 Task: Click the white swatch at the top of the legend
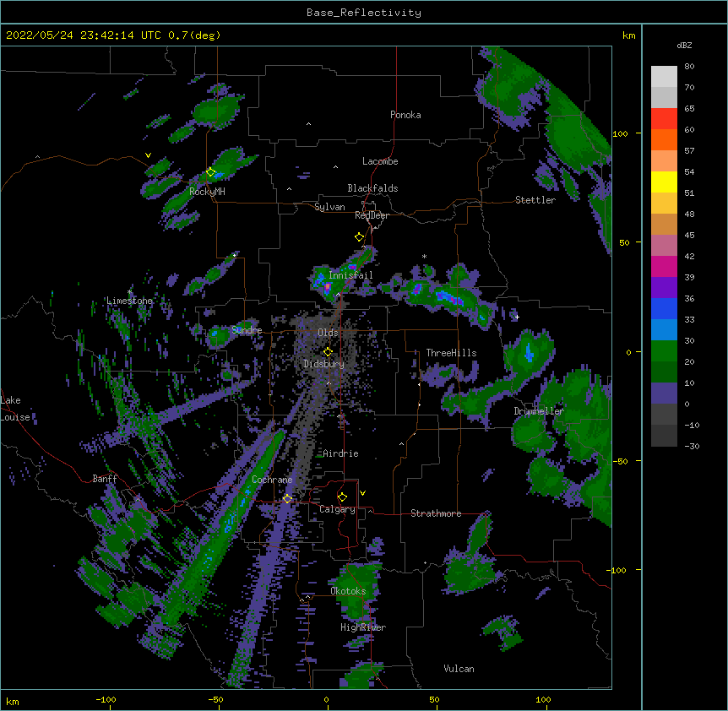click(x=664, y=77)
